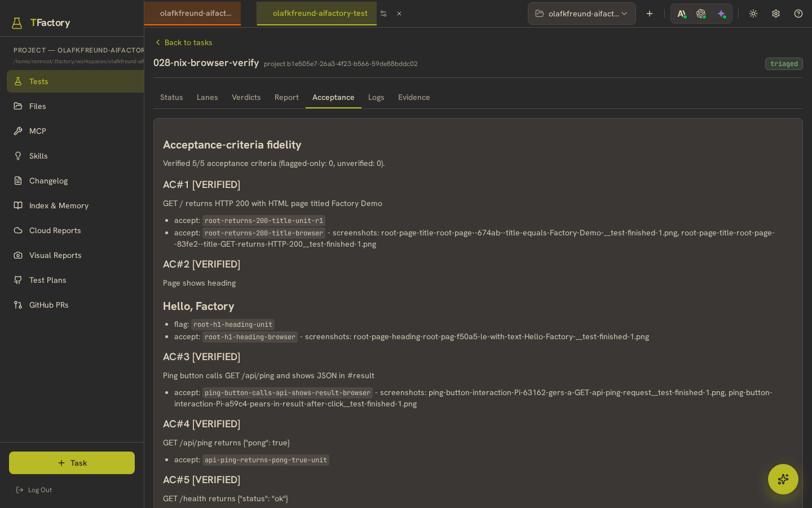This screenshot has height=508, width=812.
Task: Click root-h1-heading-browser code label
Action: (x=250, y=337)
